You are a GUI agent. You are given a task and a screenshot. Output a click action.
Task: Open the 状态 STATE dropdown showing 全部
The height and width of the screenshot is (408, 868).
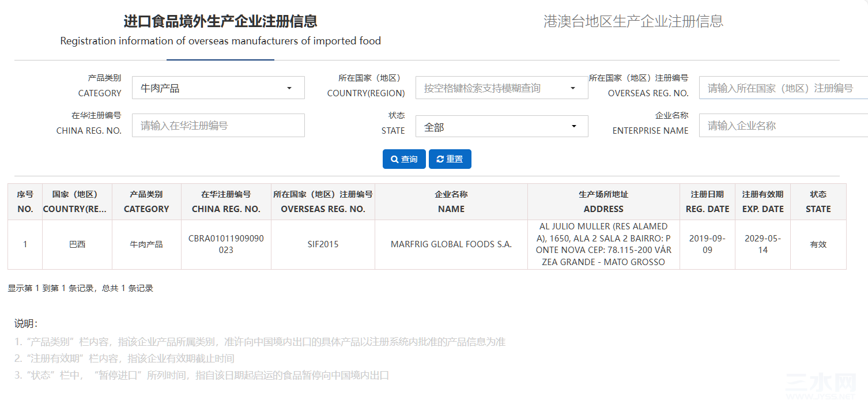click(501, 127)
